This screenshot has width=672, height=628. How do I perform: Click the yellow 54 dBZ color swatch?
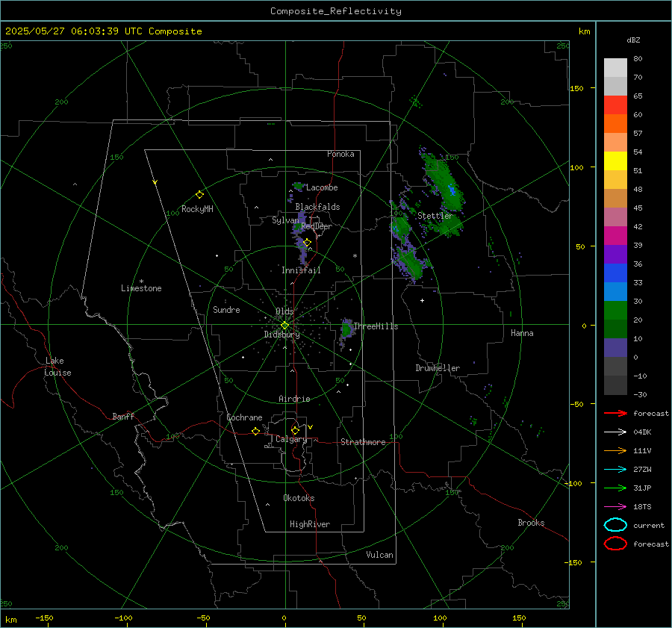click(615, 161)
